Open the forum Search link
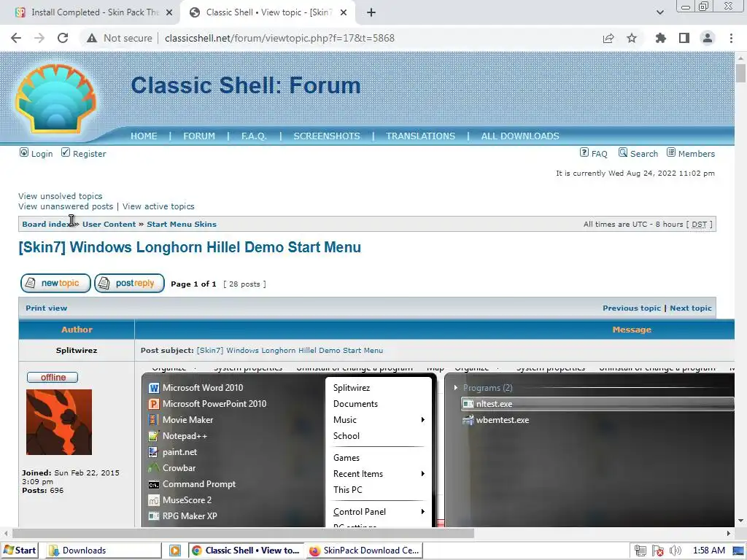Screen dimensions: 747x560 point(643,154)
